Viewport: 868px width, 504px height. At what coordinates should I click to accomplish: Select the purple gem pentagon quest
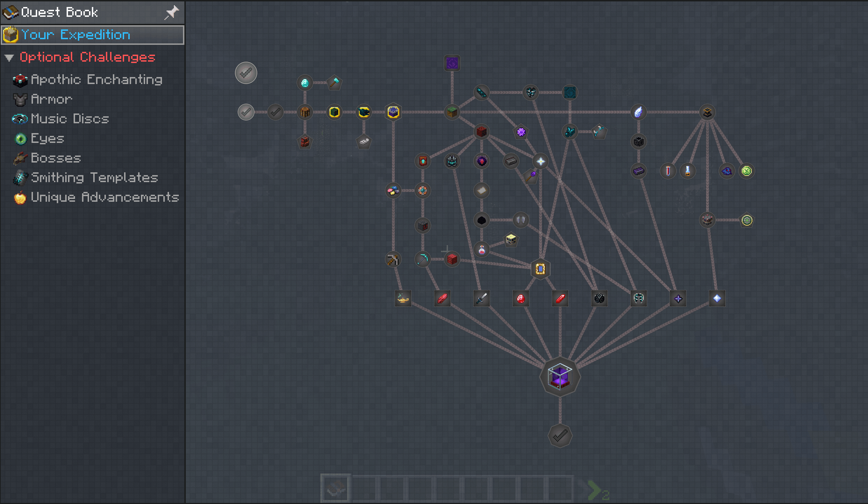pyautogui.click(x=521, y=132)
